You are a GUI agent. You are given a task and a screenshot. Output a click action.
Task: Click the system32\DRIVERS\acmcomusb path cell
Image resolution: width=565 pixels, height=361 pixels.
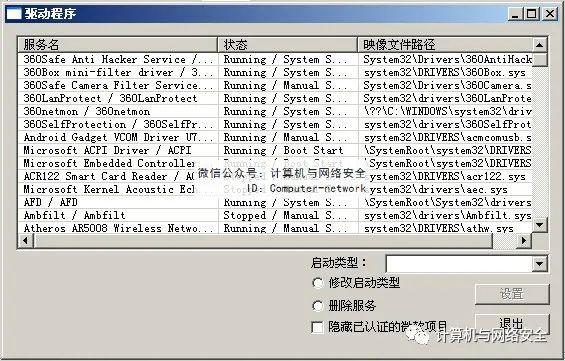[448, 137]
